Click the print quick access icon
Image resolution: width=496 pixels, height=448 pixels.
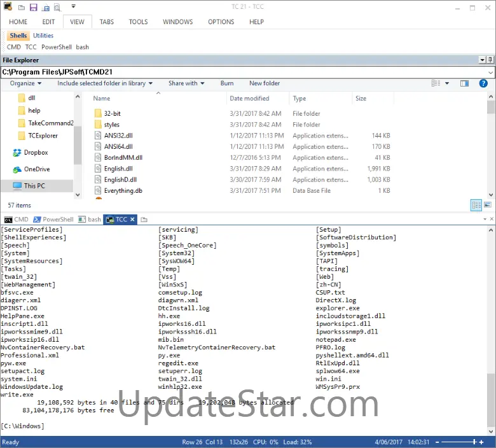(x=46, y=8)
